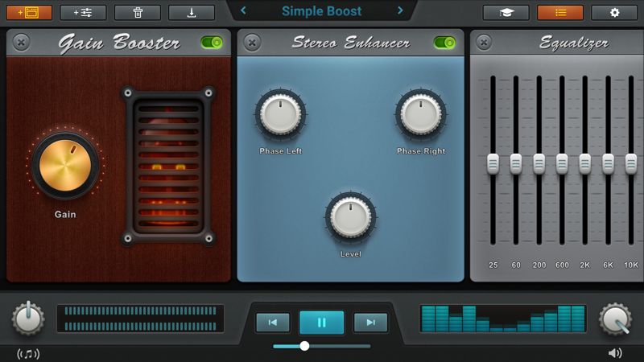Click the 600 frequency label
The width and height of the screenshot is (644, 362).
coord(562,265)
